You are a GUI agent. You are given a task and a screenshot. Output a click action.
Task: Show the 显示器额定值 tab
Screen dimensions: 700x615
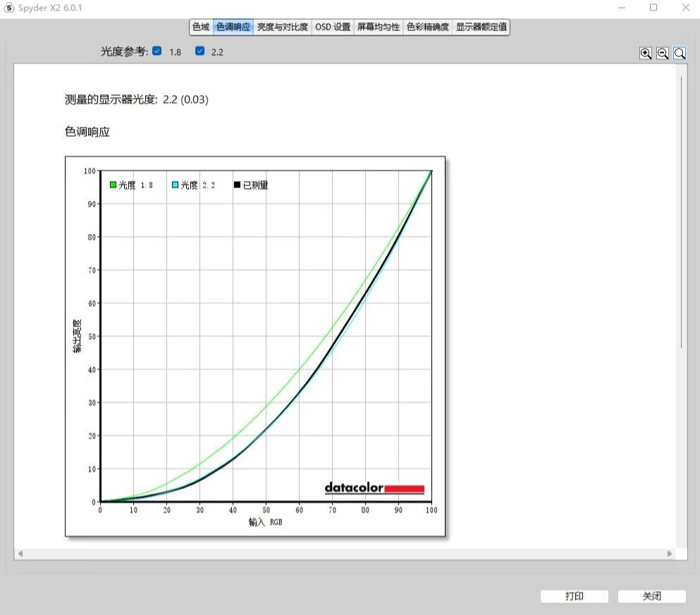click(481, 27)
